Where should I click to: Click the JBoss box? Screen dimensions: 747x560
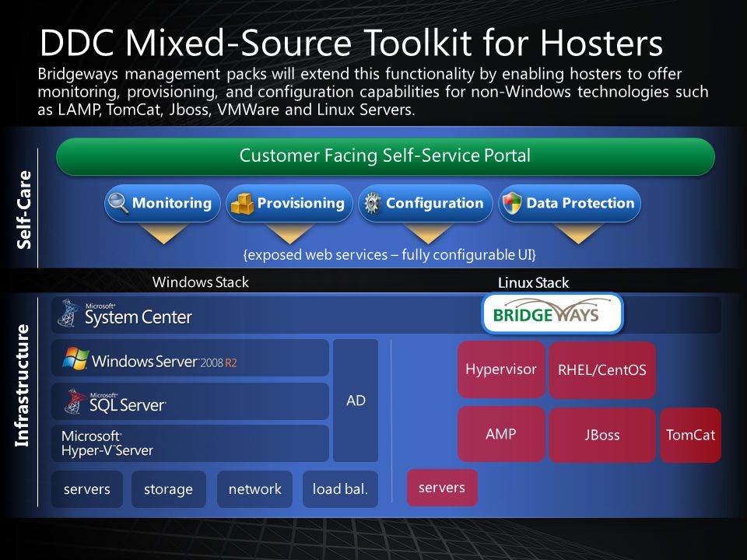602,435
